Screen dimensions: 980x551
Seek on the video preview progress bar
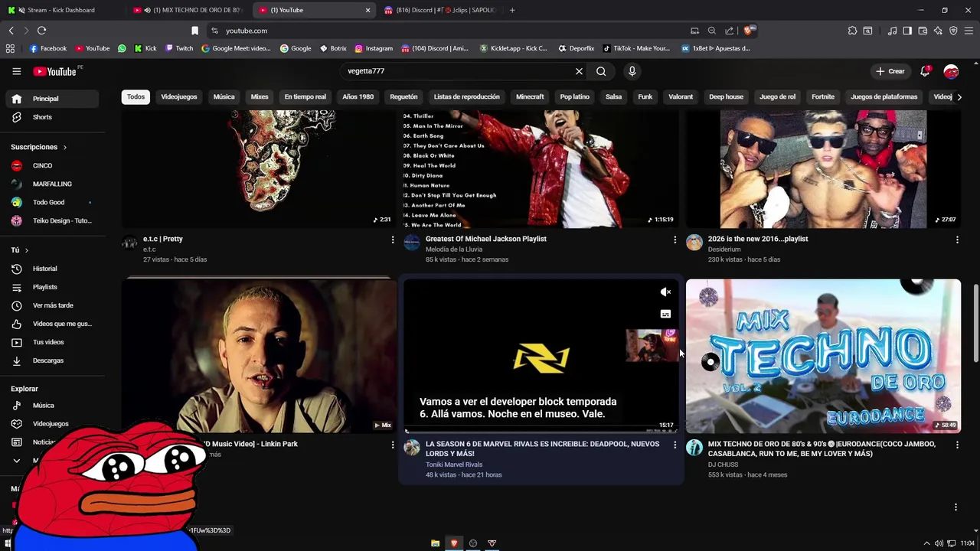pyautogui.click(x=540, y=431)
